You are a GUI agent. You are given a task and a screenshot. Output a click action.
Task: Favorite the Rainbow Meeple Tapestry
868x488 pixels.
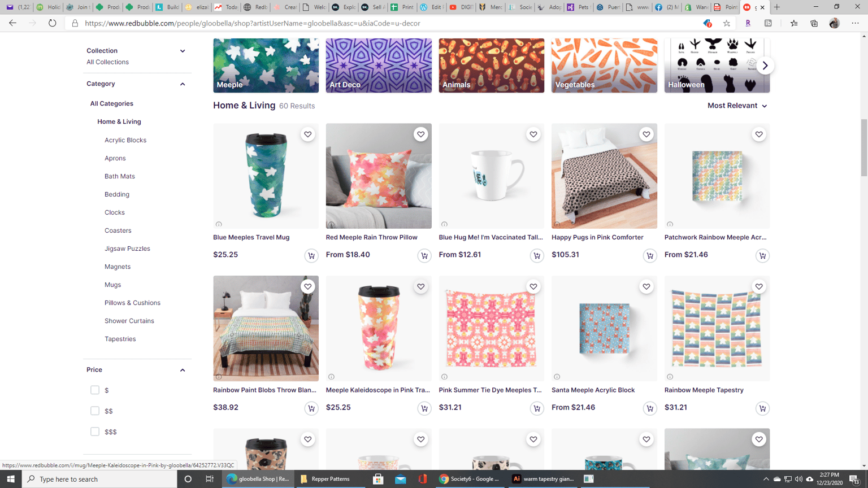point(759,287)
